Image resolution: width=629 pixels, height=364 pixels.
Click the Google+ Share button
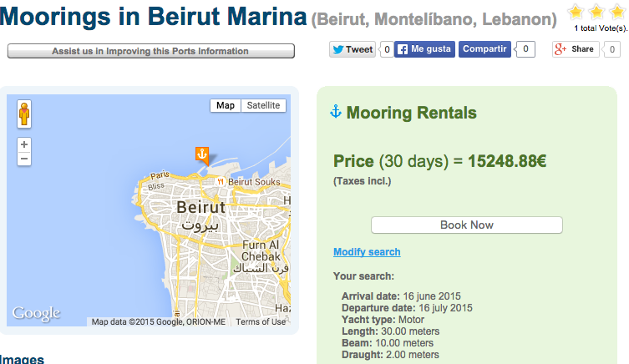(x=576, y=49)
